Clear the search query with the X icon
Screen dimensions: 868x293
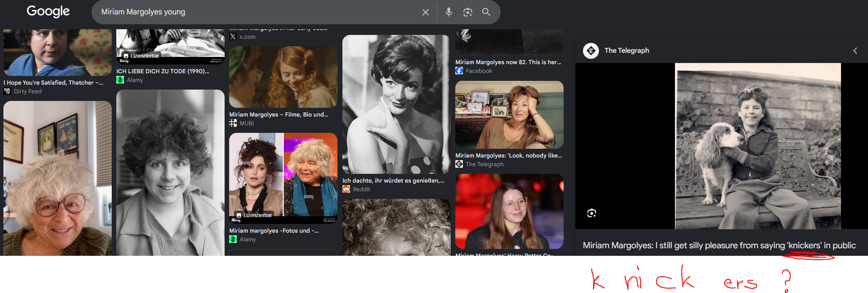pos(426,12)
